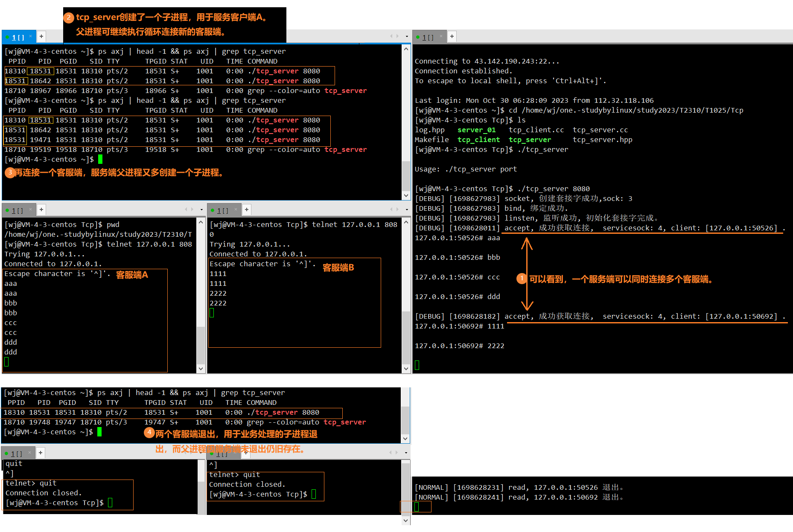
Task: Click server line '127.0.0.1:50526# aaa'
Action: click(x=458, y=238)
